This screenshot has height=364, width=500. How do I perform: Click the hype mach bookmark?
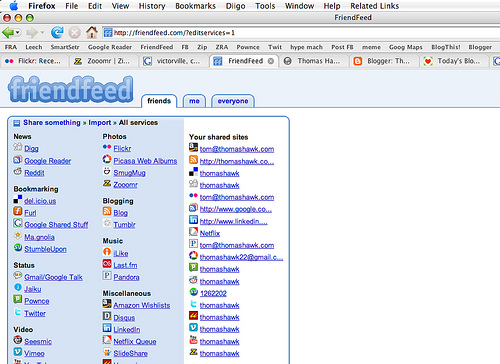click(x=306, y=47)
